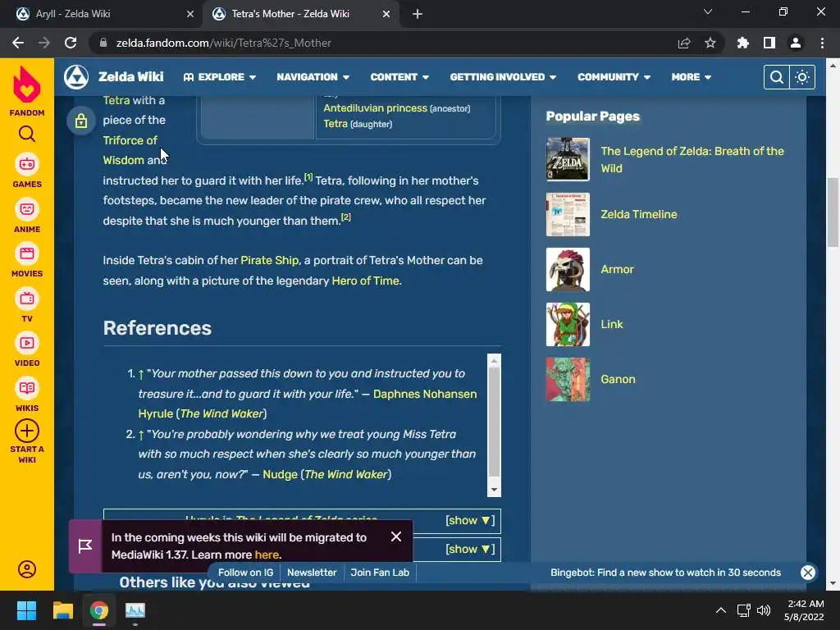The image size is (840, 630).
Task: Expand the Content dropdown menu
Action: pyautogui.click(x=399, y=77)
